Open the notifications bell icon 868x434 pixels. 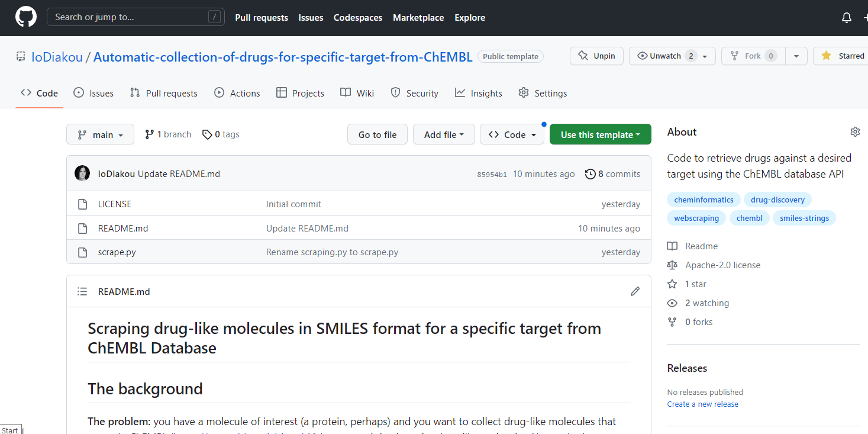click(847, 18)
